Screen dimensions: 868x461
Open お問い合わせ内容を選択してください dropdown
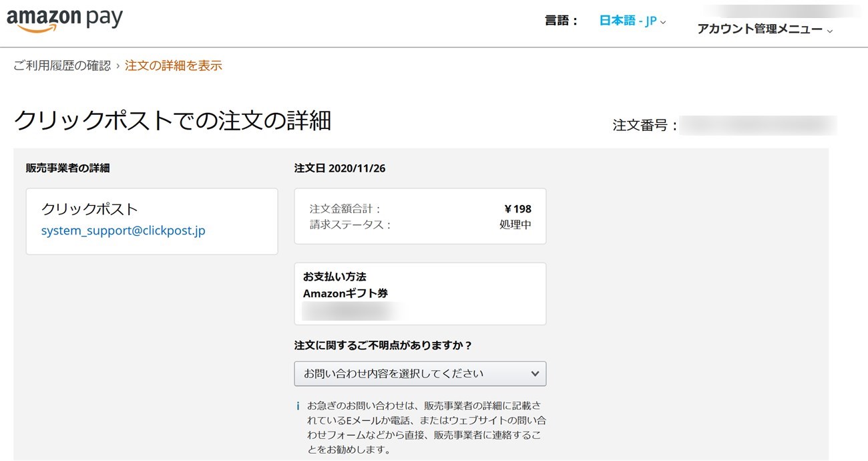[420, 373]
